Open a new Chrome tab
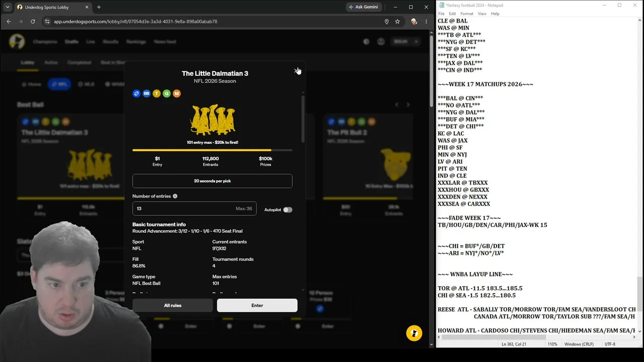644x362 pixels. coord(99,7)
